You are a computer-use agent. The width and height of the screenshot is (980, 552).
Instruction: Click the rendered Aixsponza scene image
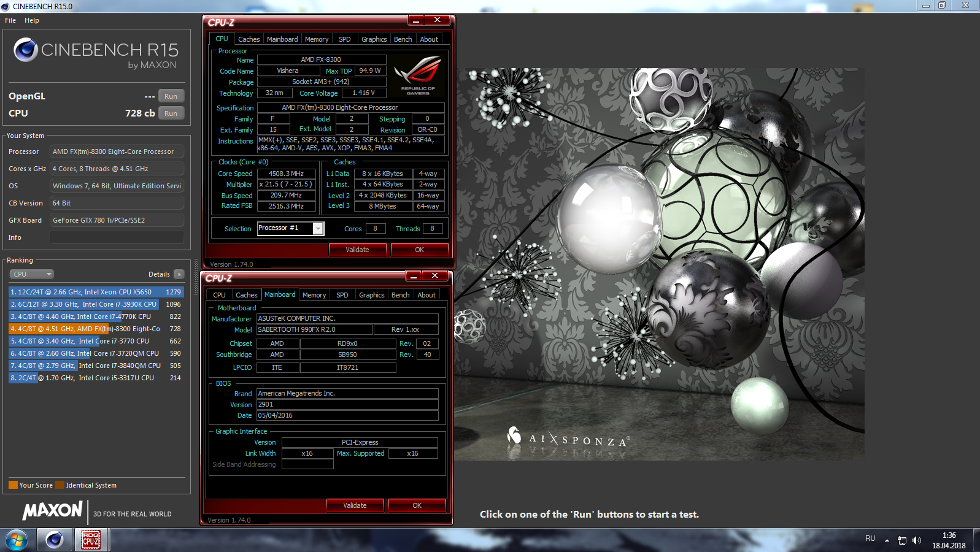tap(660, 264)
